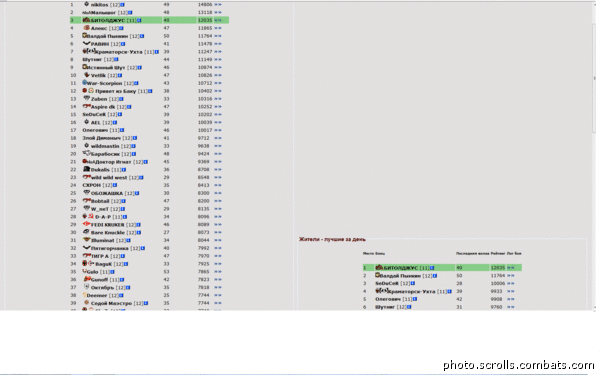Open battle log arrows for nikitos row

pyautogui.click(x=218, y=5)
